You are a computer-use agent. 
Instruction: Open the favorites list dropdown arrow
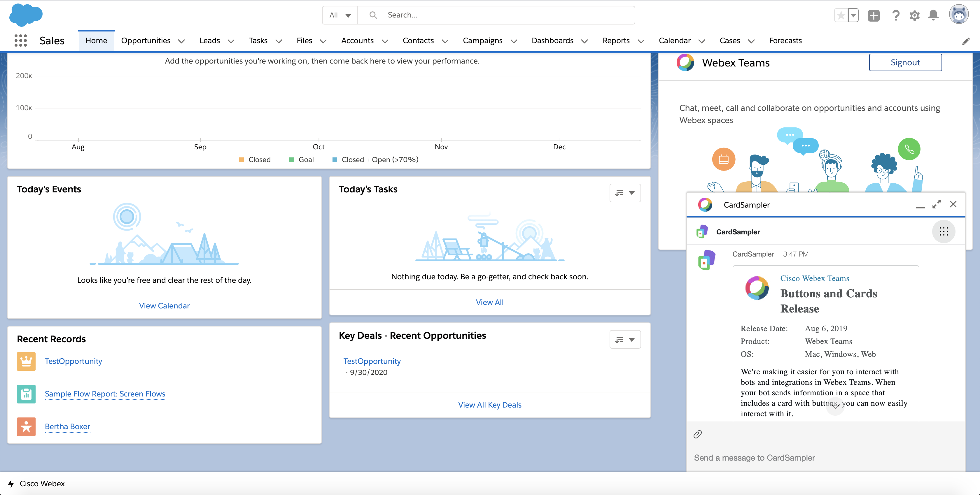coord(853,15)
